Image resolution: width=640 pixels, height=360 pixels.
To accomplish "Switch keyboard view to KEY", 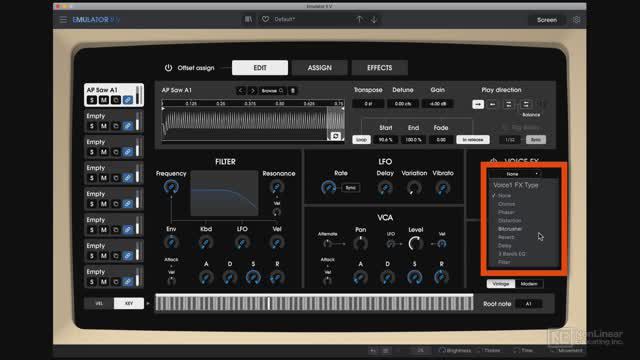I will point(129,303).
